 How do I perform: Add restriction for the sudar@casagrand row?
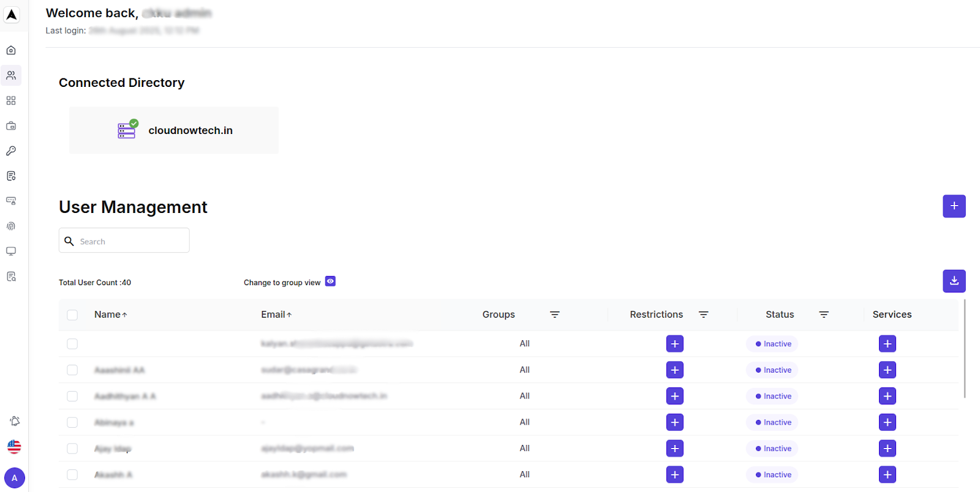(675, 370)
